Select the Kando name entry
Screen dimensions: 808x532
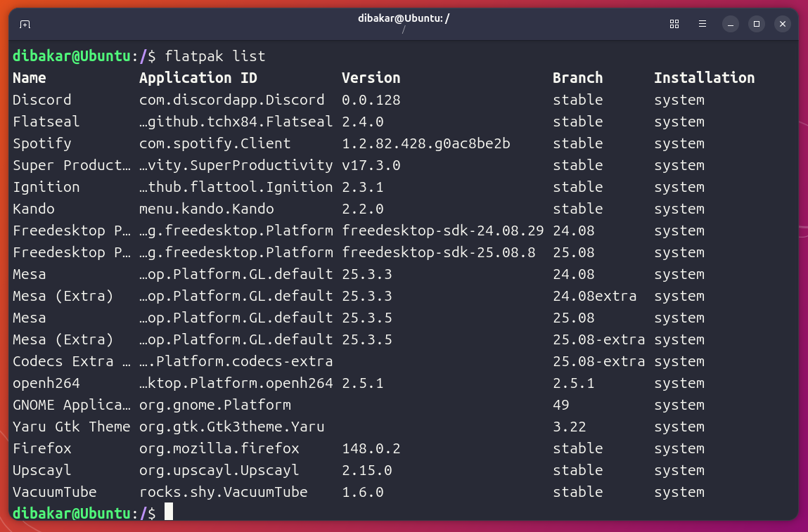[34, 209]
